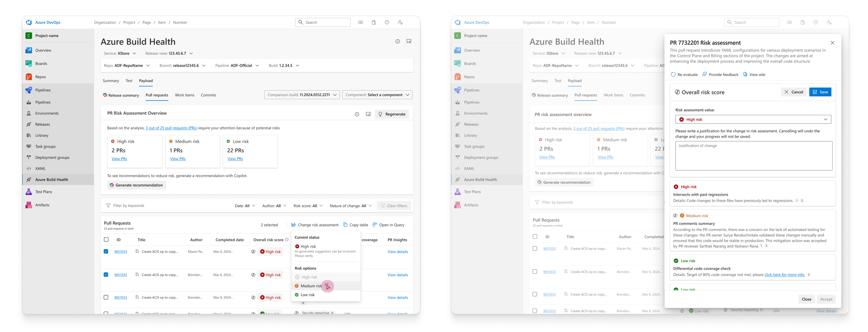This screenshot has height=332, width=868.
Task: Open Date: All filter dropdown
Action: coord(245,206)
